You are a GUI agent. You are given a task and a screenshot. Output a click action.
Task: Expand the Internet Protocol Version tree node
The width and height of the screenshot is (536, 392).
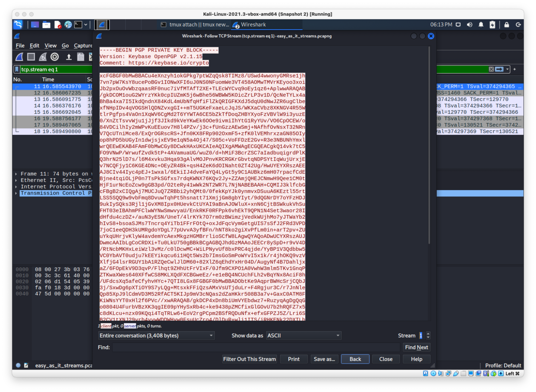pos(16,187)
